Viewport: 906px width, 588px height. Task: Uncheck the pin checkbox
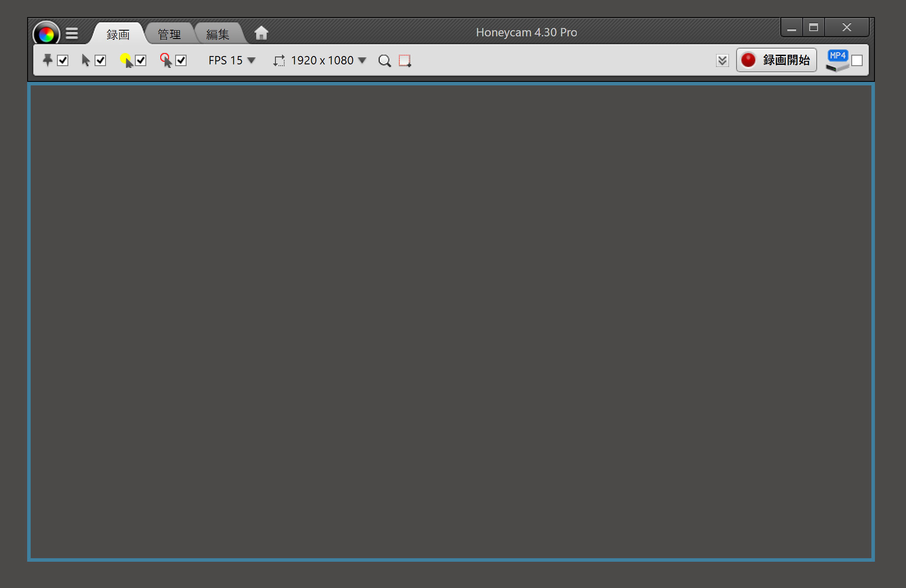(x=63, y=60)
